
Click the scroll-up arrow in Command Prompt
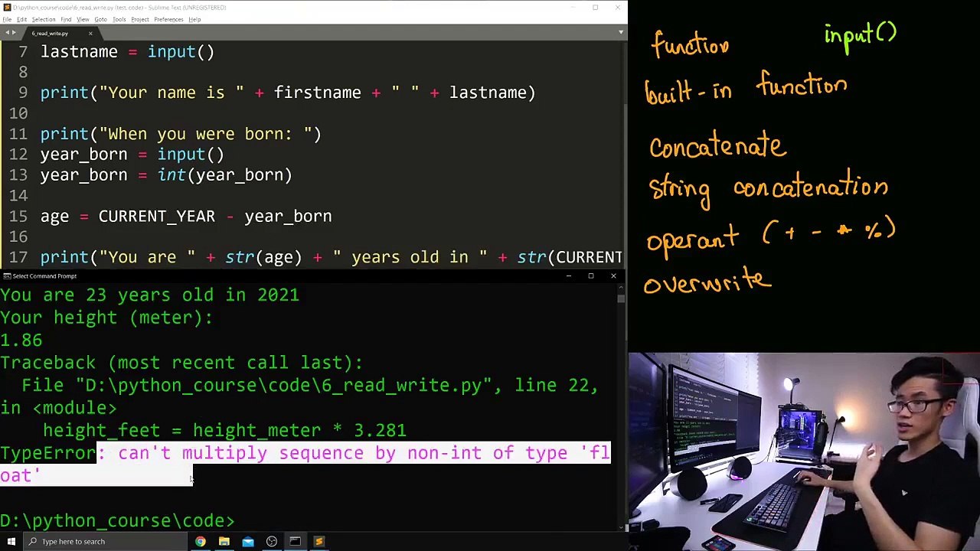[621, 288]
